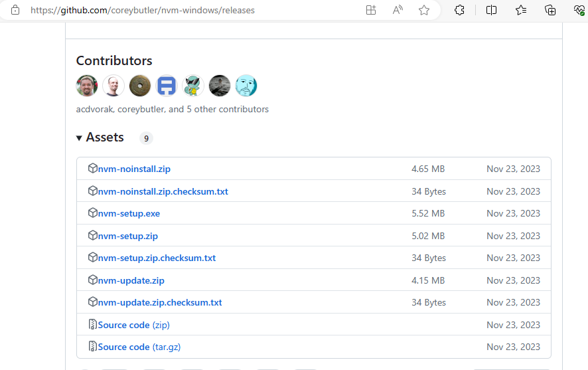Open the bald man contributor avatar
The image size is (588, 370).
click(113, 86)
